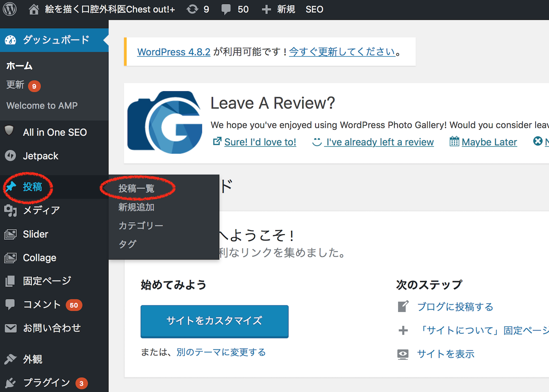Click the WordPress 4.8.2 link
The width and height of the screenshot is (549, 392).
coord(174,52)
